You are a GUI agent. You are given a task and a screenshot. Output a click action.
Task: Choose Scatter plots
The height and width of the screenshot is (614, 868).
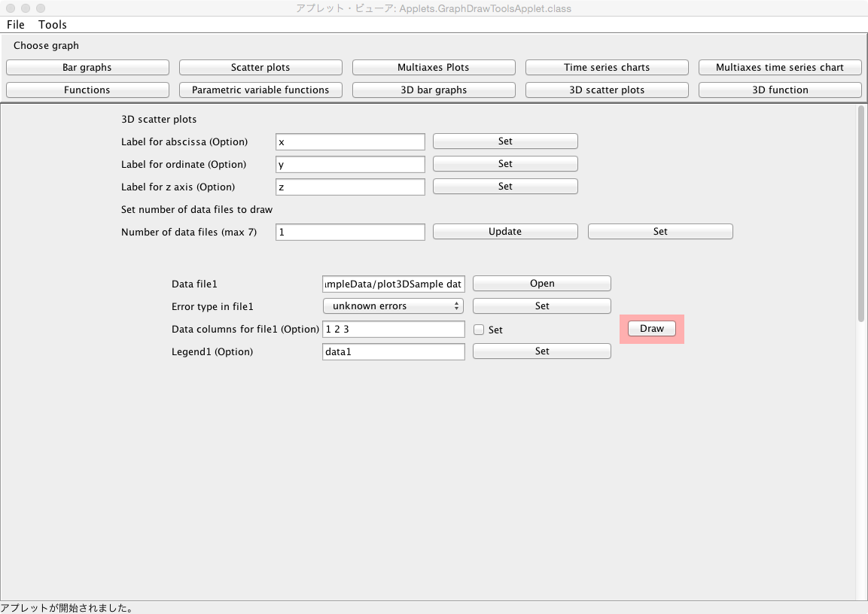pyautogui.click(x=260, y=68)
